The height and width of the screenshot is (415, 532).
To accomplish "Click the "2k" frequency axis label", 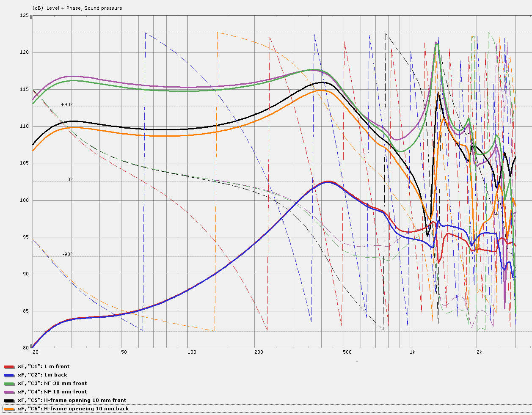I will [479, 352].
